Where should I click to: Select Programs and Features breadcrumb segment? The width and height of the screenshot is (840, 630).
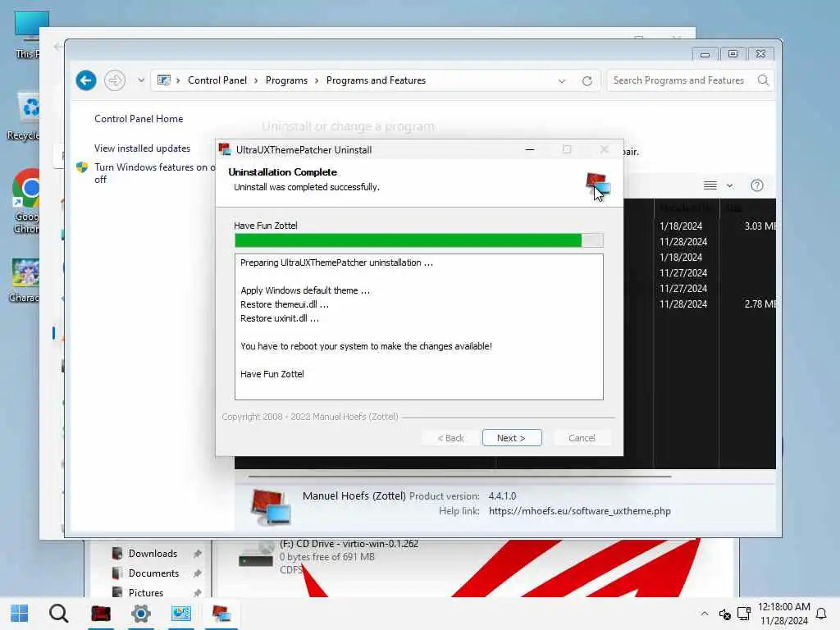[x=376, y=80]
